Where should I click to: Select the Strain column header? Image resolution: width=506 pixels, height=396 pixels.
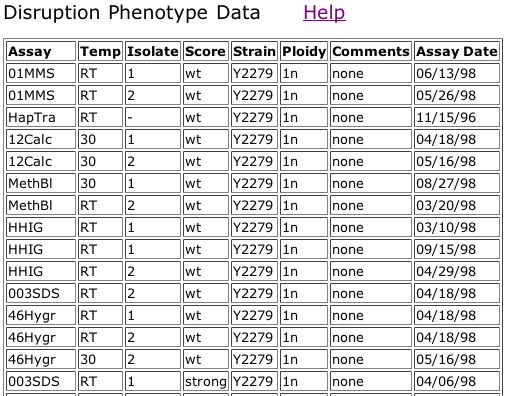[254, 51]
